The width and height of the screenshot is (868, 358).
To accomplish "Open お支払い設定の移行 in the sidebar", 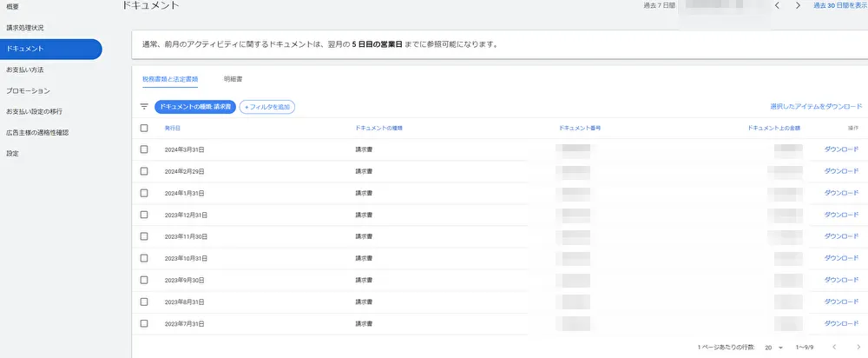I will click(x=35, y=111).
